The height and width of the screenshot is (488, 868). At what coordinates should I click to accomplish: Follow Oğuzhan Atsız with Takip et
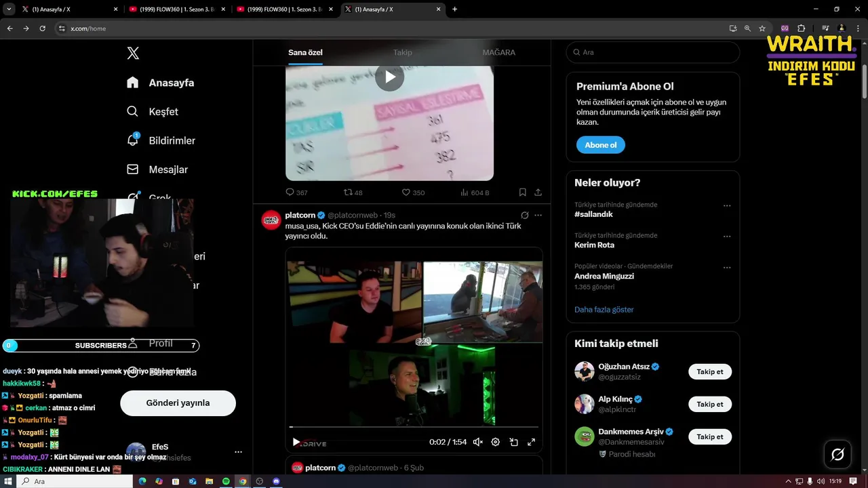point(710,371)
